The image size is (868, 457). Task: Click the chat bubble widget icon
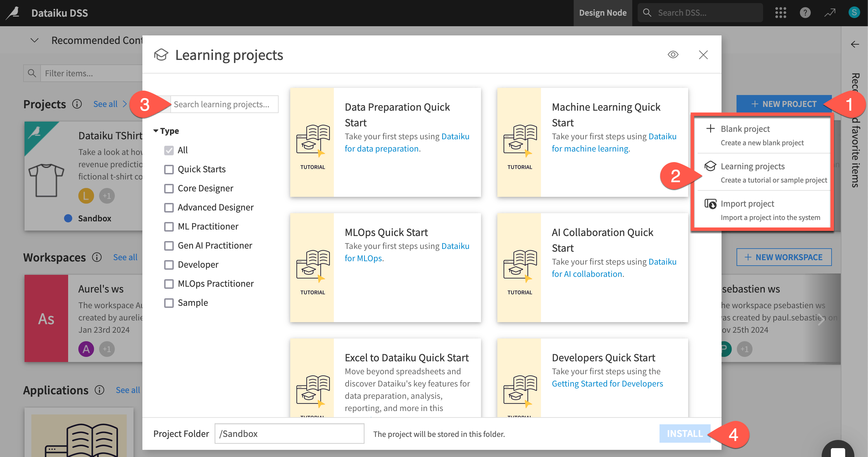(838, 450)
